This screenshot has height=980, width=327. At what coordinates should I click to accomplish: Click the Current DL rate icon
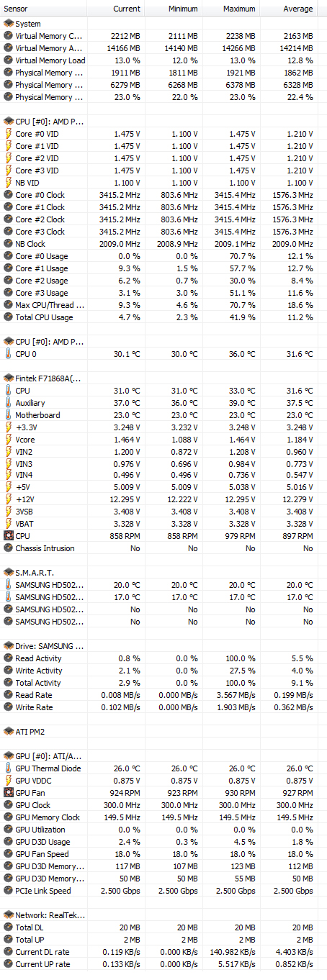tap(9, 952)
